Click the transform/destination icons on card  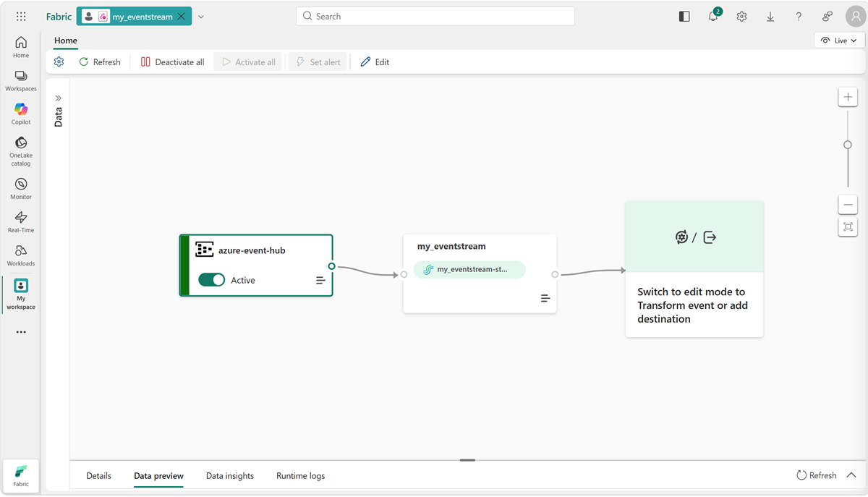point(694,237)
